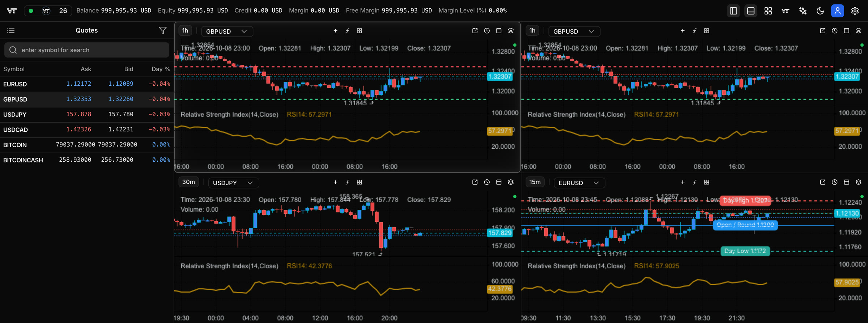Click the green connection status dot
Screen dimensions: 868x323
tap(31, 11)
